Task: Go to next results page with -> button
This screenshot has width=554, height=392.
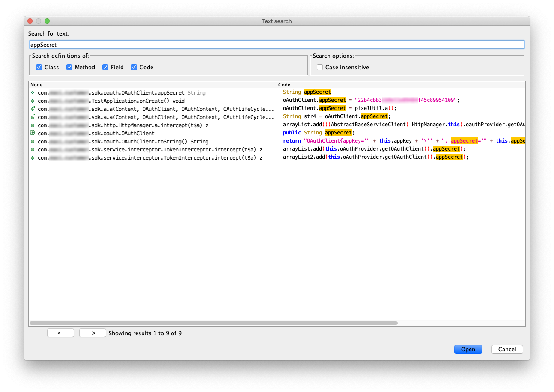Action: (x=92, y=333)
